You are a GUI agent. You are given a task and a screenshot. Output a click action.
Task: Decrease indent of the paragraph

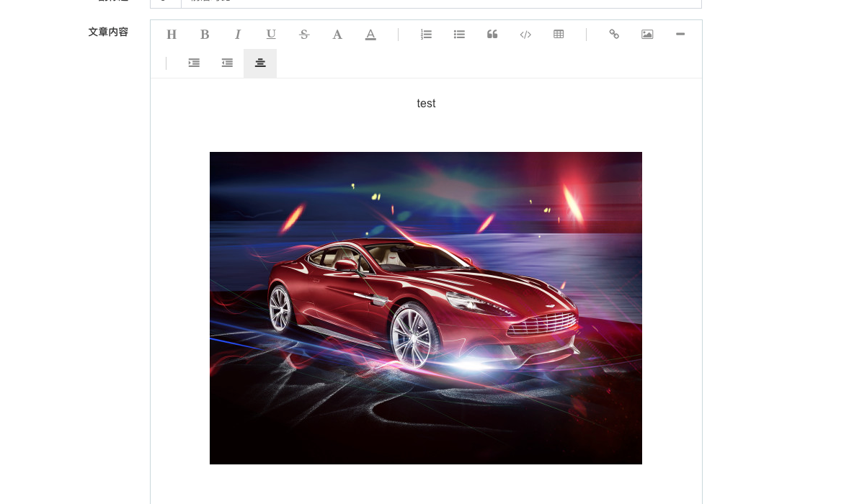[227, 63]
